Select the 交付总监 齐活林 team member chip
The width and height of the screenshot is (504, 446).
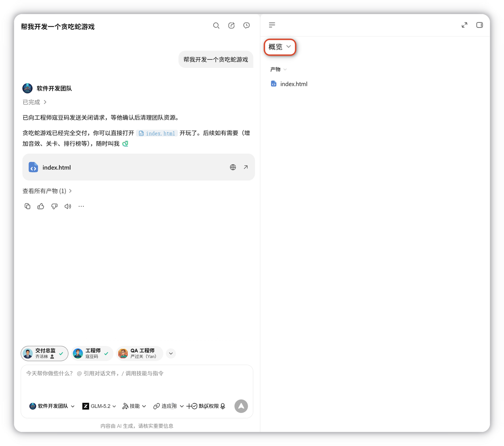pyautogui.click(x=44, y=353)
